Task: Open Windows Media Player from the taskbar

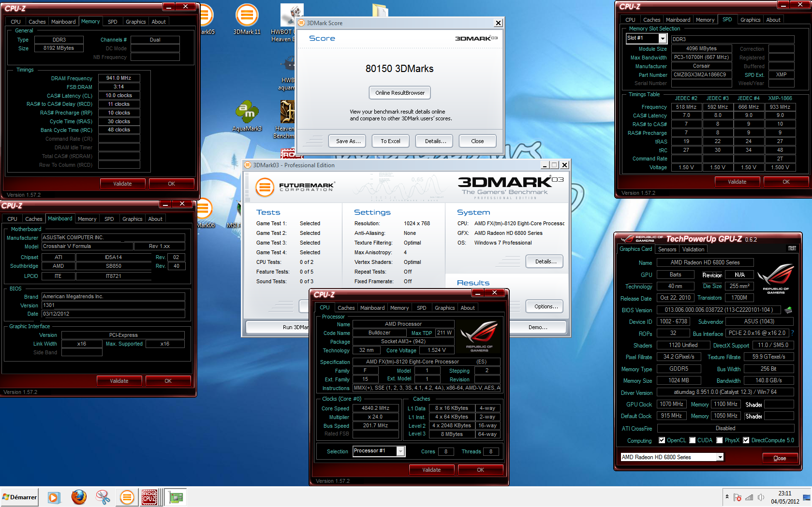Action: 54,497
